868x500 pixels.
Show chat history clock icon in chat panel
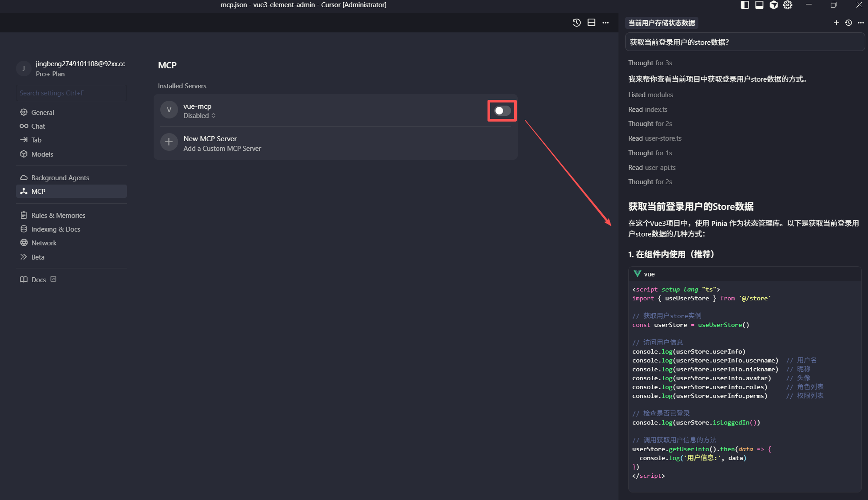[x=848, y=23]
